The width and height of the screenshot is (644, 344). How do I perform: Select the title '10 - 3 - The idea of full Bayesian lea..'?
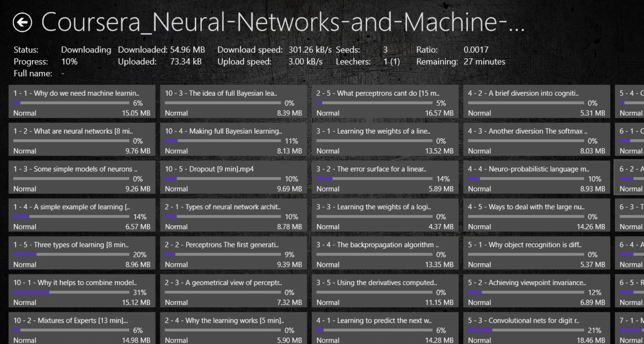[221, 93]
